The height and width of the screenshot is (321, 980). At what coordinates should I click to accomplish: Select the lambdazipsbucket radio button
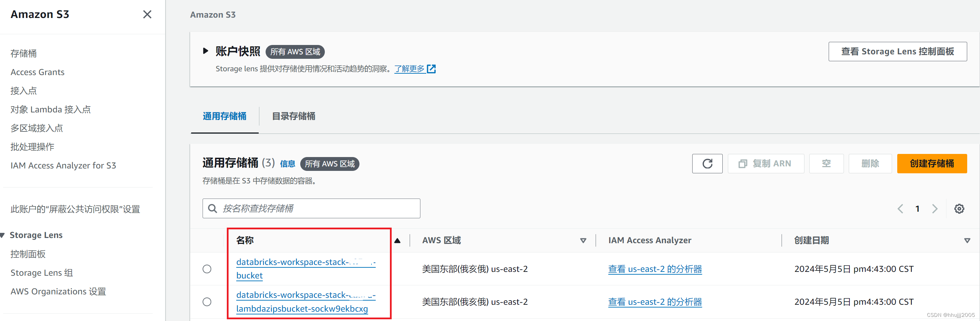coord(207,302)
